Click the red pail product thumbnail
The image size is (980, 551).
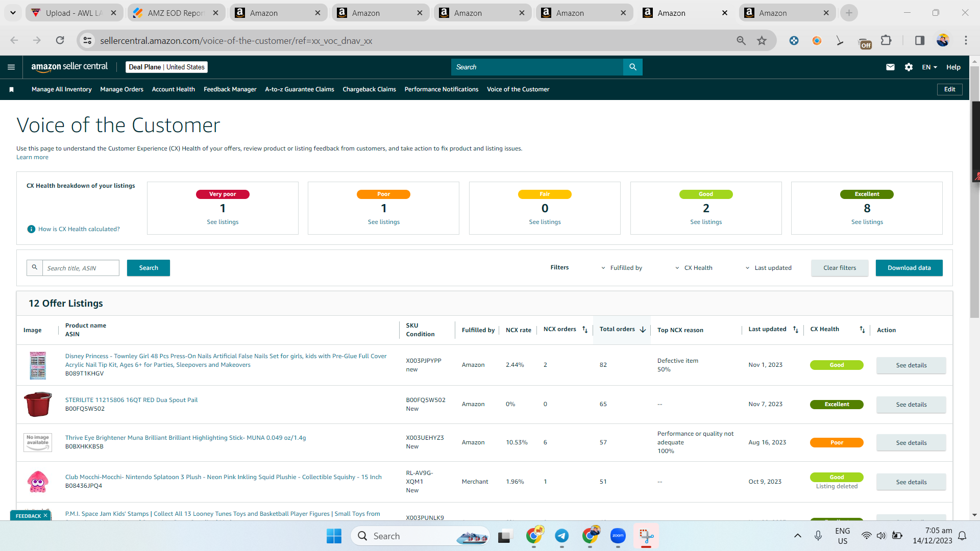coord(38,404)
